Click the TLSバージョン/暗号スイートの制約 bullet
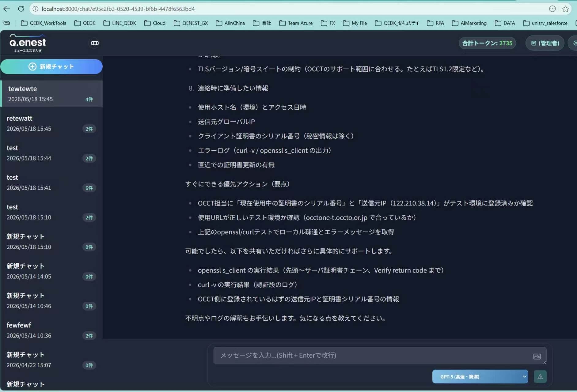This screenshot has height=392, width=577. [341, 69]
